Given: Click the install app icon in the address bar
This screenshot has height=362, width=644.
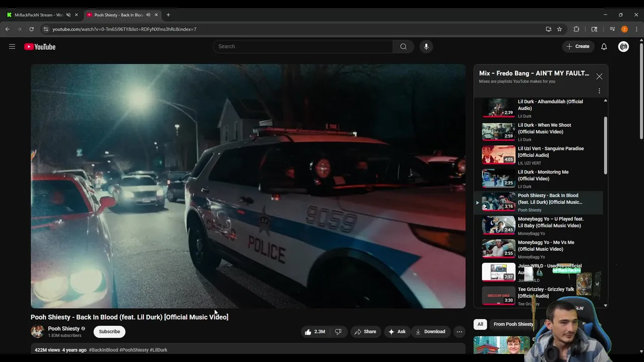Looking at the screenshot, I should 548,29.
